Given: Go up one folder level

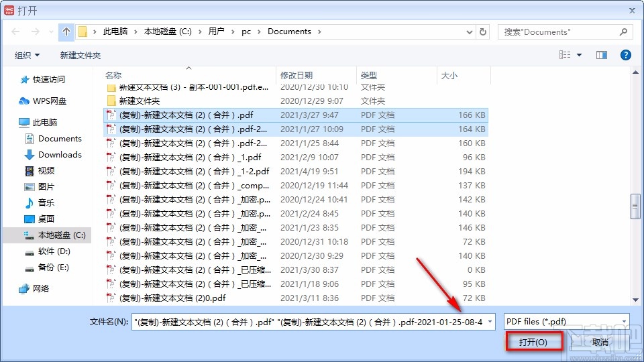Looking at the screenshot, I should pos(66,32).
